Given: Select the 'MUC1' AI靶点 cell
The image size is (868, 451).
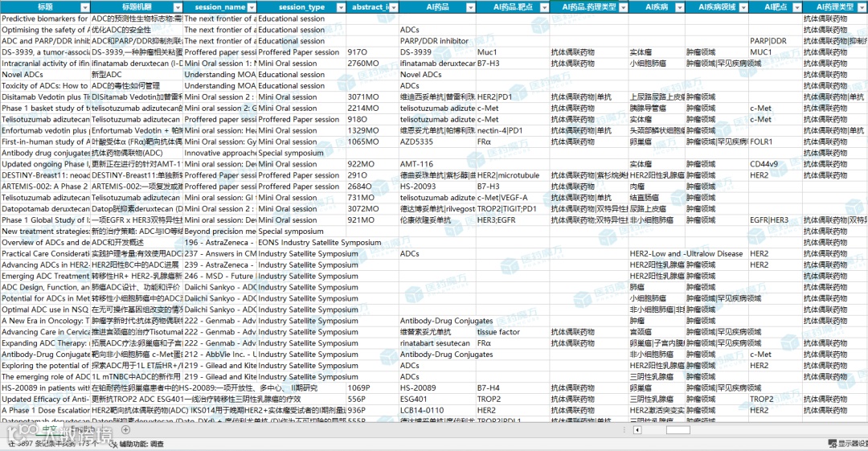Looking at the screenshot, I should click(x=775, y=52).
